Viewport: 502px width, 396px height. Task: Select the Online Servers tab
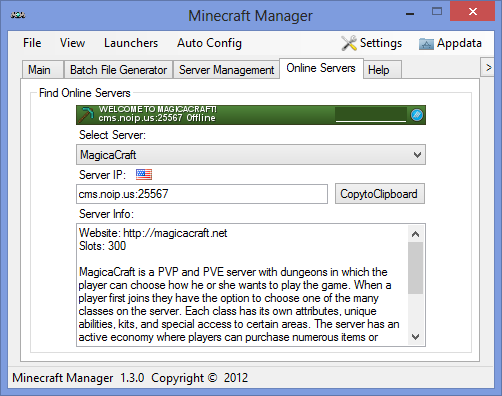321,68
